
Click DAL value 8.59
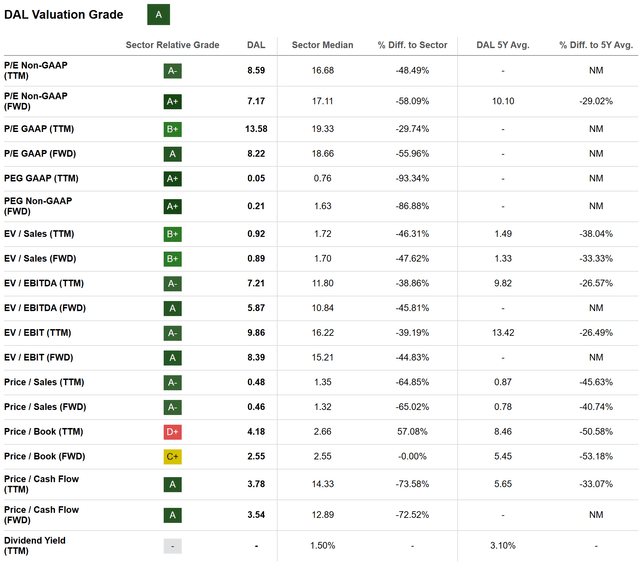coord(256,71)
